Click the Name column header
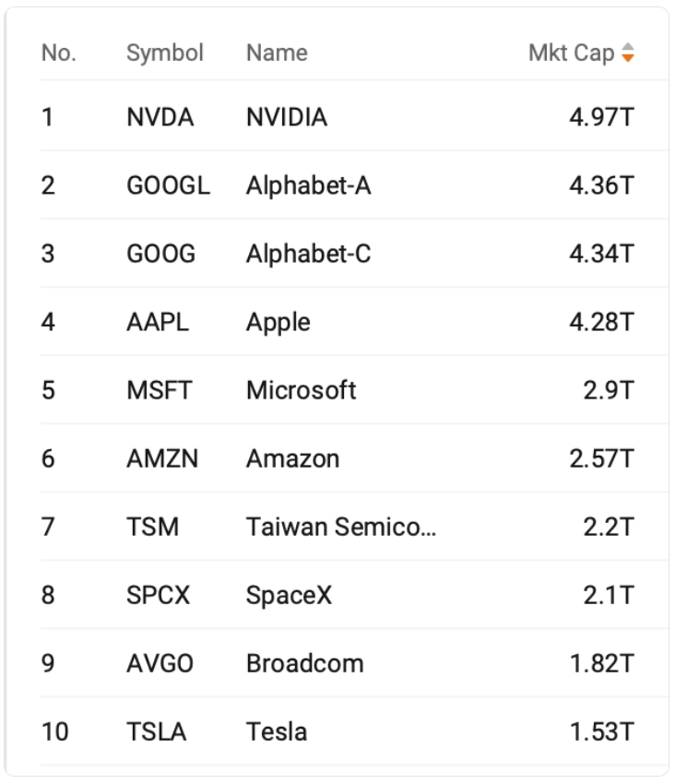Screen dimensions: 675x784 coord(277,53)
